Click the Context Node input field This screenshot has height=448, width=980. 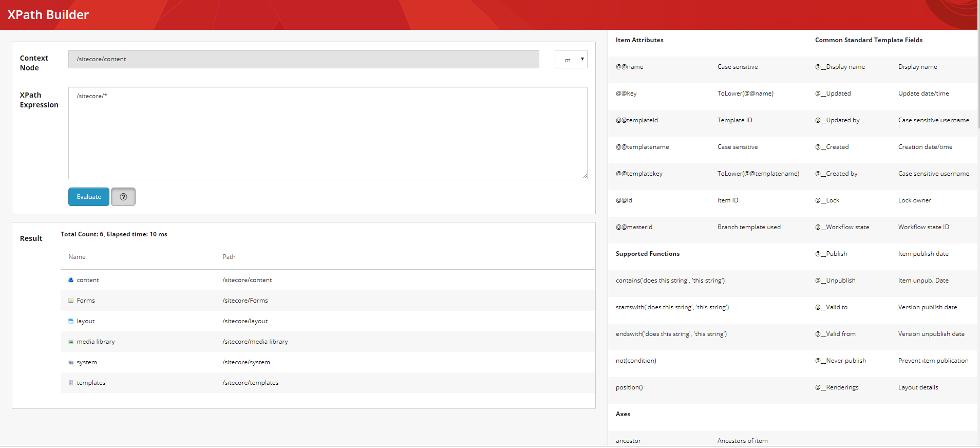304,59
